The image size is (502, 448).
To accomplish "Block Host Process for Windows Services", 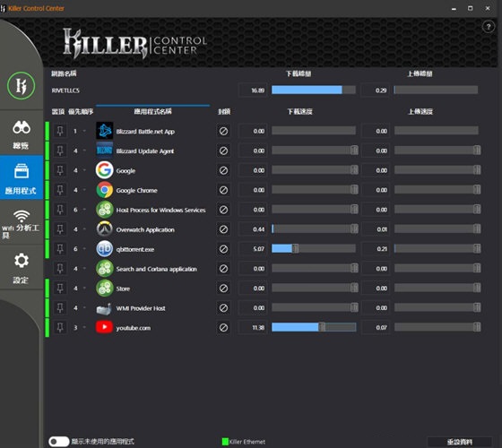I will [223, 210].
